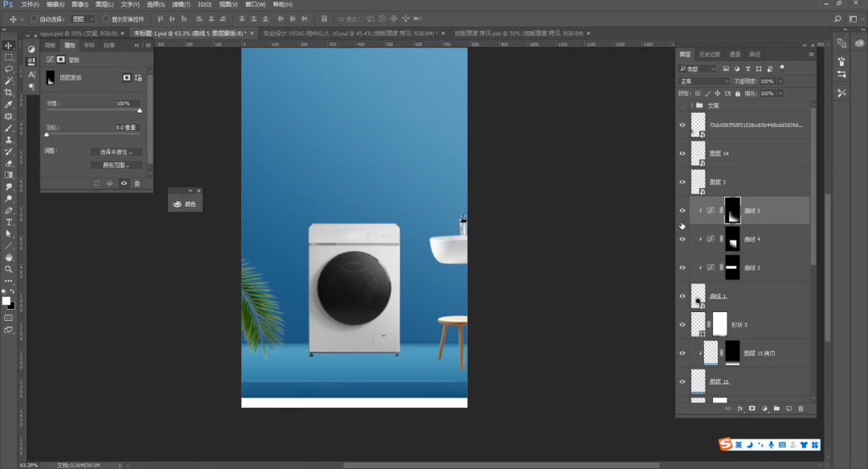
Task: Expand the 文案 layer group
Action: click(691, 105)
